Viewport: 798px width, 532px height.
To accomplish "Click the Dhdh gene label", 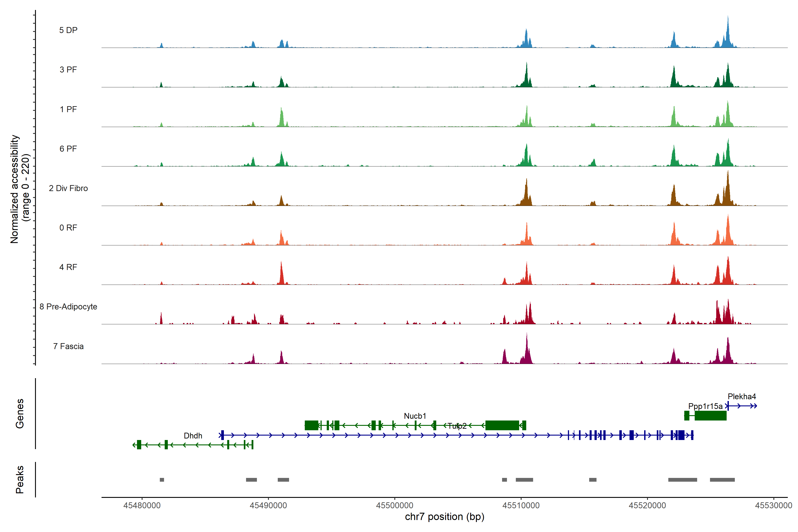I will click(193, 436).
